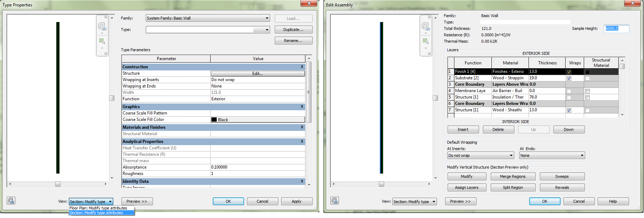Click the Sweeps button

562,176
